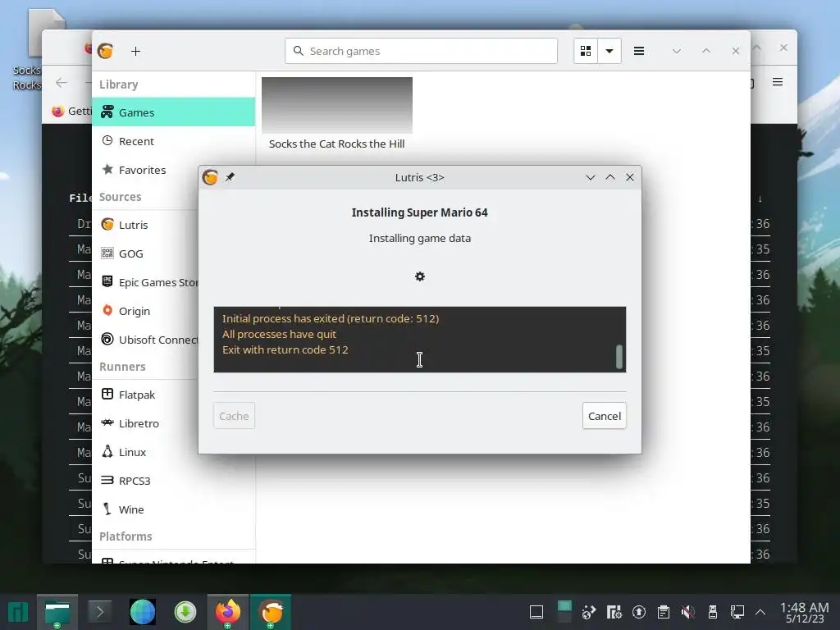
Task: Cancel the Super Mario 64 installation
Action: click(605, 416)
